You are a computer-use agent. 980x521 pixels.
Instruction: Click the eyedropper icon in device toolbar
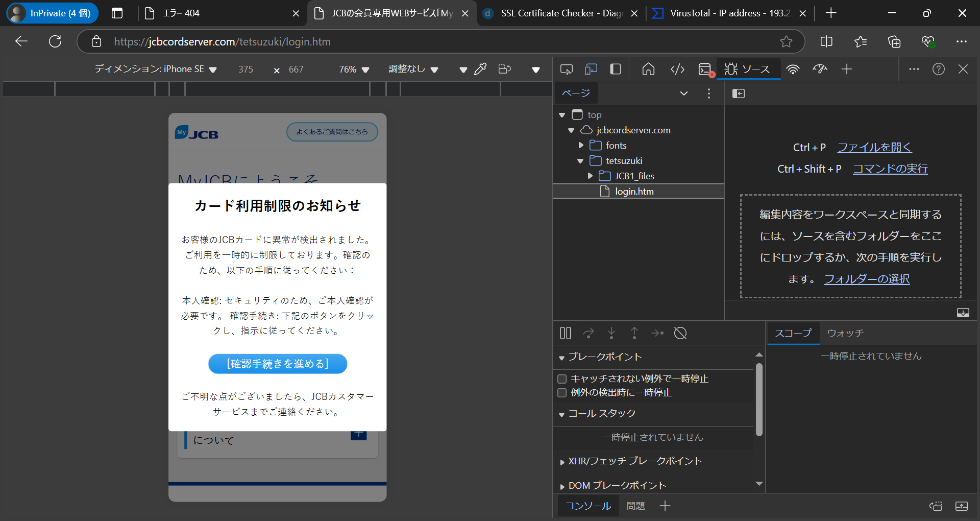[x=480, y=69]
